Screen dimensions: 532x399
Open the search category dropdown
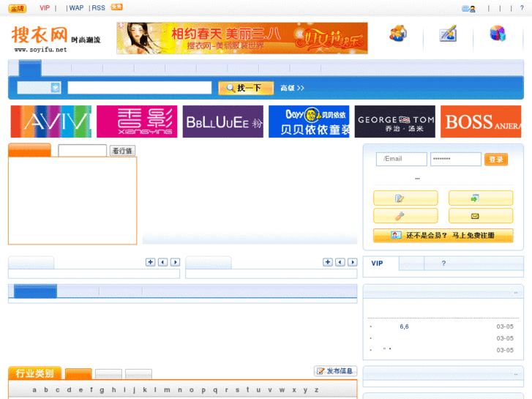click(39, 88)
